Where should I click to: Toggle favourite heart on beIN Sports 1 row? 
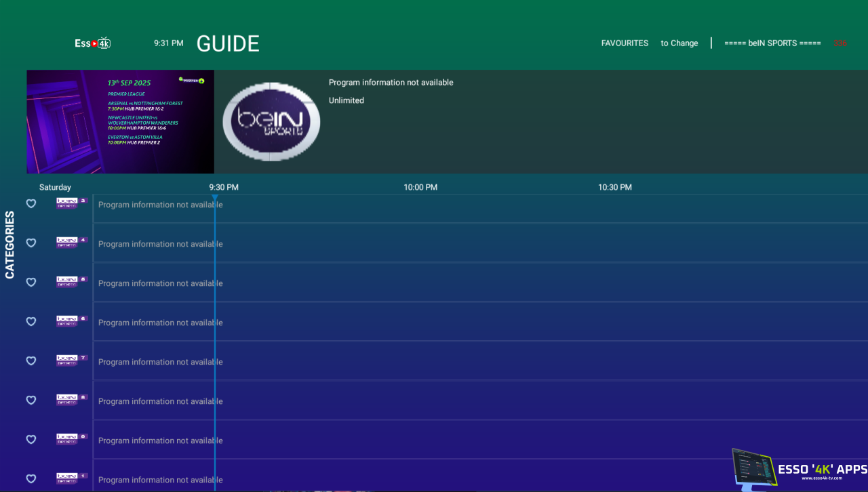tap(31, 479)
